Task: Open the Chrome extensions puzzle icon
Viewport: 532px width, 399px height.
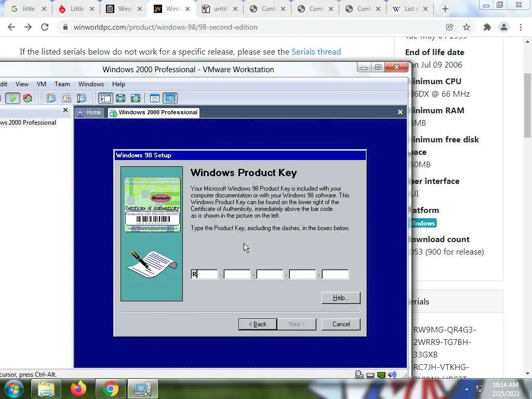Action: click(487, 27)
